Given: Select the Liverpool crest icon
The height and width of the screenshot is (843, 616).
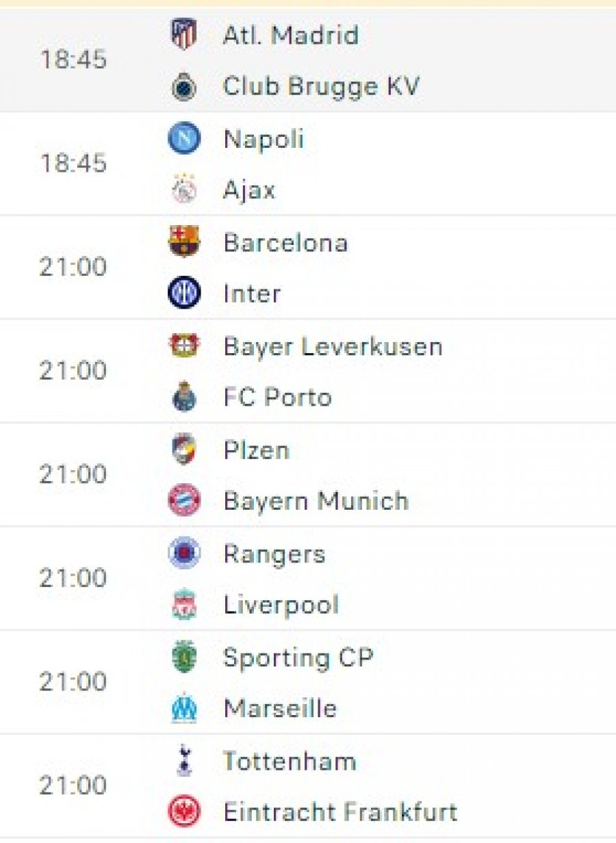Looking at the screenshot, I should [x=183, y=605].
